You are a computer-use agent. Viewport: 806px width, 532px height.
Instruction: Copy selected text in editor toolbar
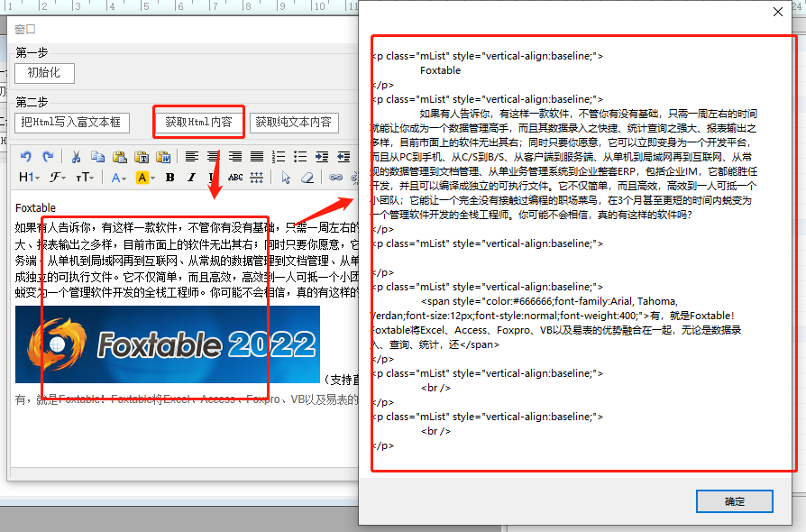tap(97, 156)
